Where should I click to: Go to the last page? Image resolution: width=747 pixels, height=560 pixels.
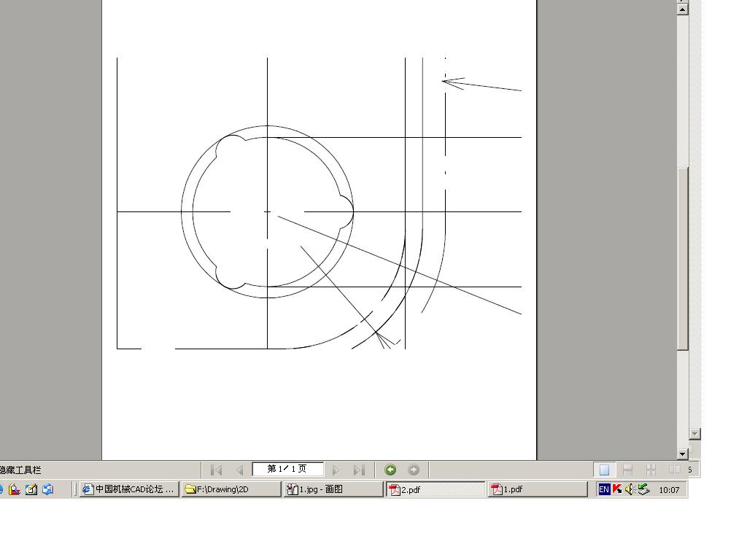[359, 470]
